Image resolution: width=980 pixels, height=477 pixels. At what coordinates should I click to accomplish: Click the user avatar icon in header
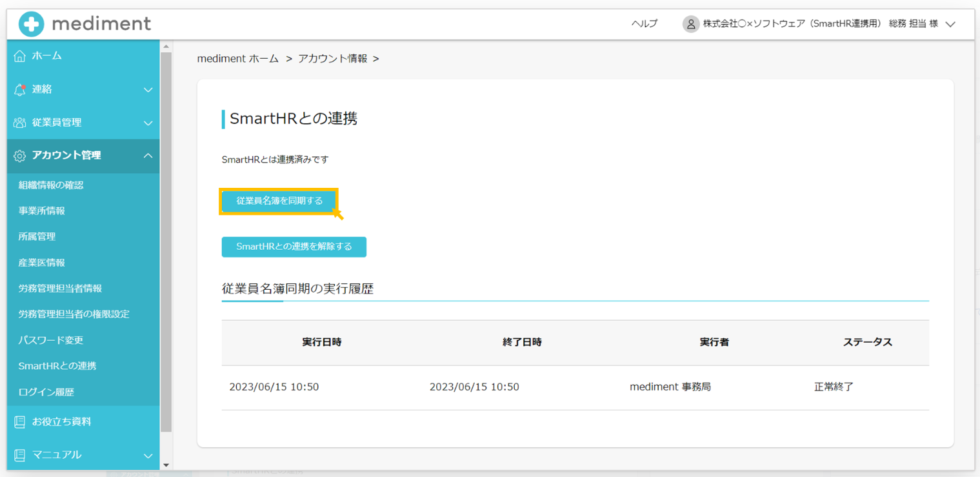(691, 25)
